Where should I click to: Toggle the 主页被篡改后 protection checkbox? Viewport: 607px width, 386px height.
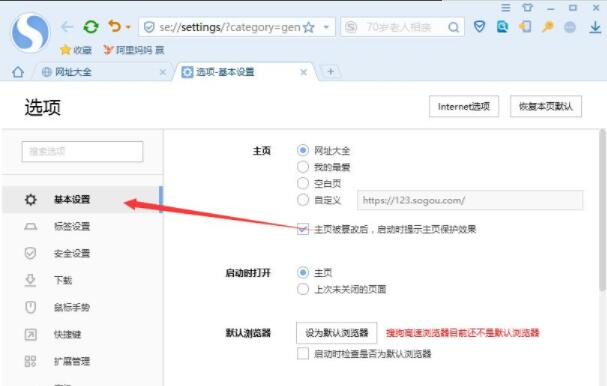point(303,229)
